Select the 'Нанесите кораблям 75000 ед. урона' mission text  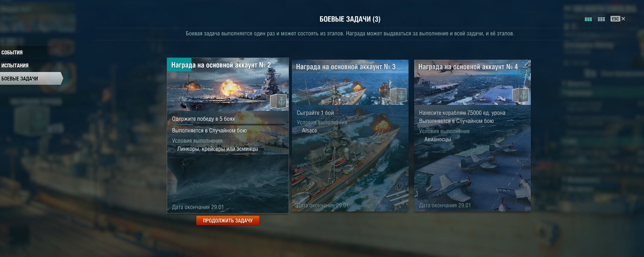coord(462,113)
